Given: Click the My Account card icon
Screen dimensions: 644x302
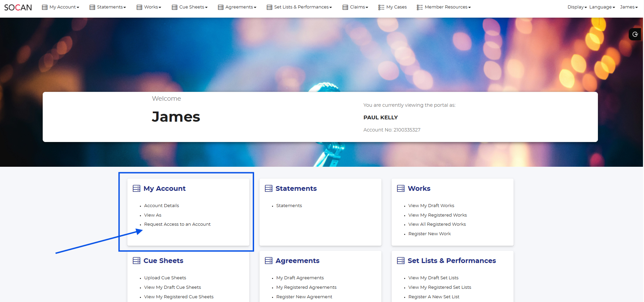Looking at the screenshot, I should tap(137, 188).
